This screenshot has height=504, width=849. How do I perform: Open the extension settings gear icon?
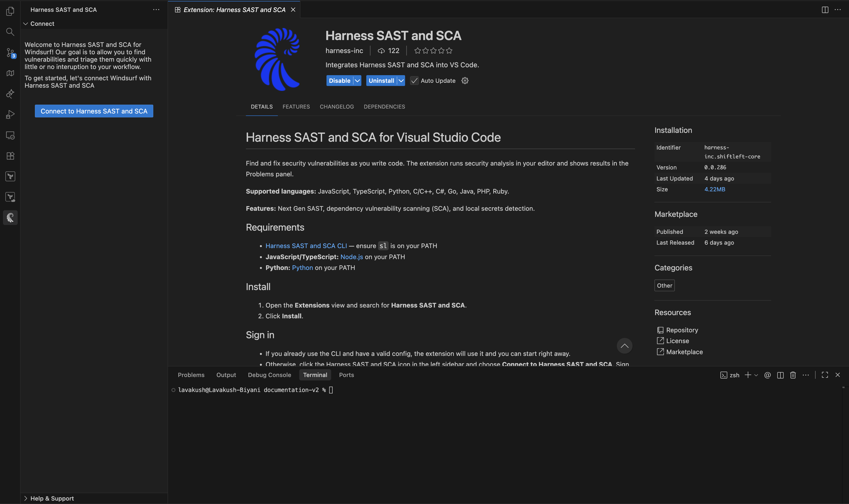coord(465,81)
